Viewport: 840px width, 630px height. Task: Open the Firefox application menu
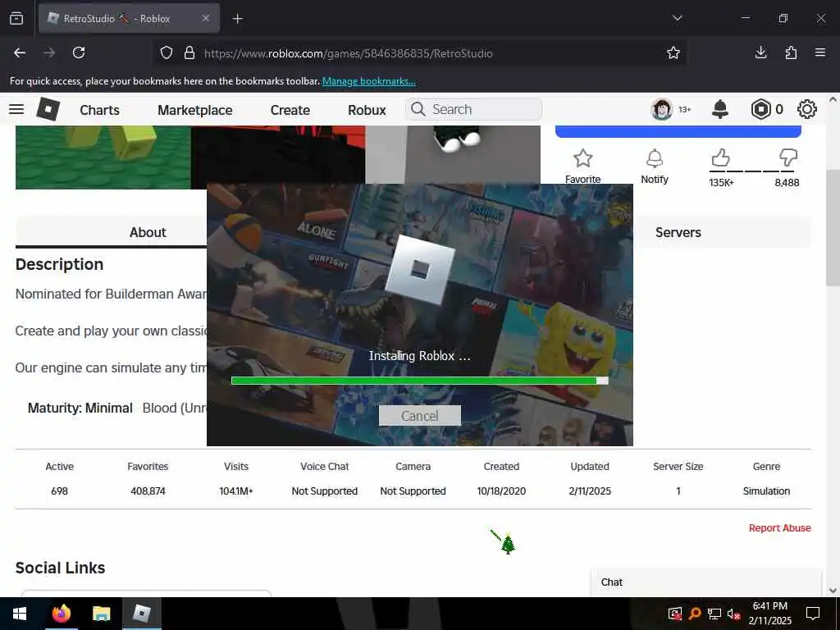click(820, 52)
